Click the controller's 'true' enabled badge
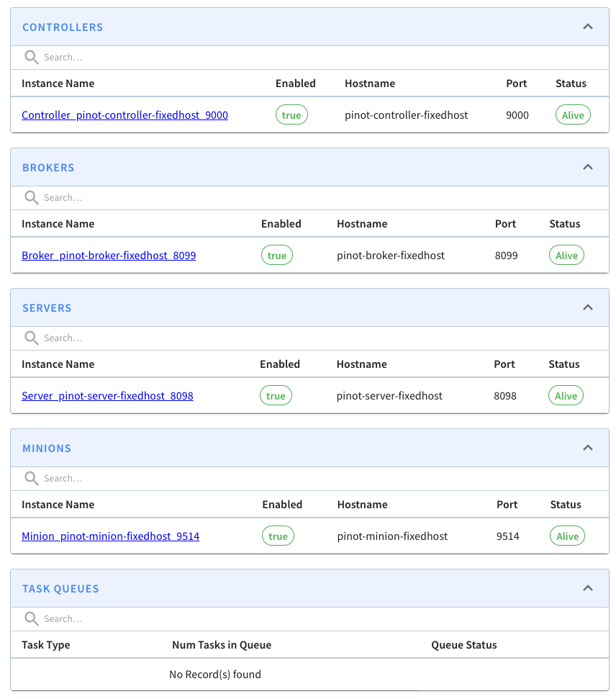 click(x=291, y=115)
